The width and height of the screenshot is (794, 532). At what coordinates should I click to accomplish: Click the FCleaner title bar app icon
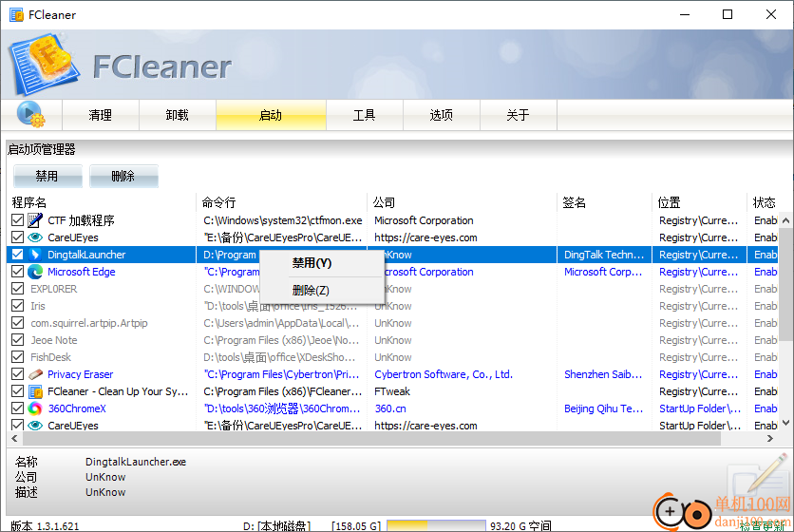[x=16, y=14]
